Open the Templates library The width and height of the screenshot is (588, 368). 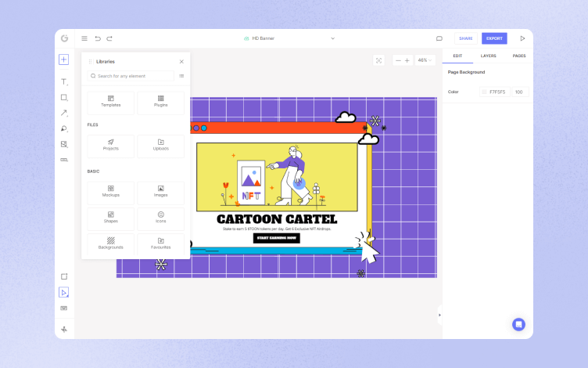click(x=110, y=103)
